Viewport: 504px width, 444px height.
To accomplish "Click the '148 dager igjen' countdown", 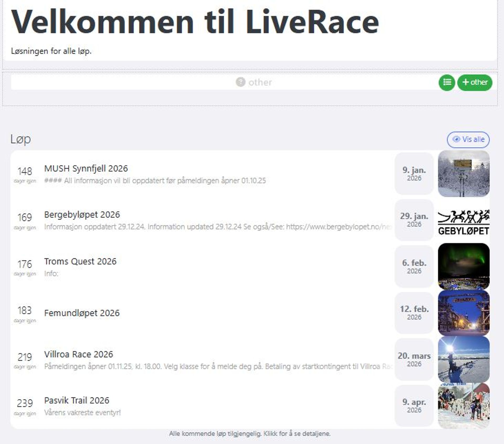I will (25, 175).
